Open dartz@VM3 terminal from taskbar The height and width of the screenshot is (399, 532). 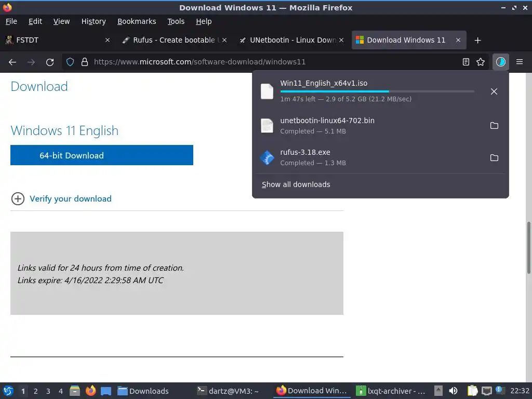(x=233, y=391)
